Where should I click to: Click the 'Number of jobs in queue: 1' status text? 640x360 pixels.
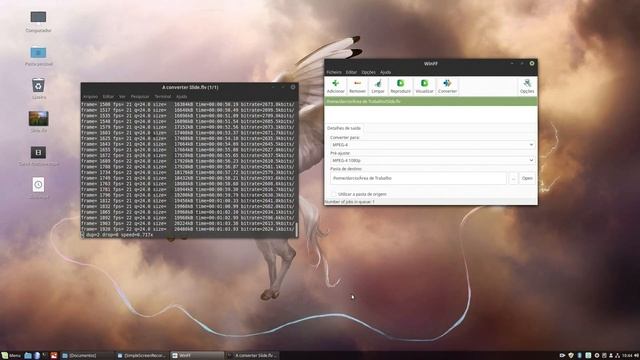[x=350, y=202]
